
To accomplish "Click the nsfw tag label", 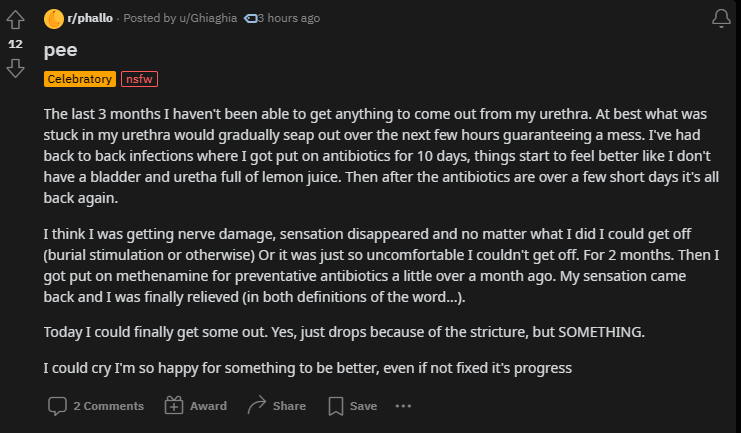I will (139, 79).
